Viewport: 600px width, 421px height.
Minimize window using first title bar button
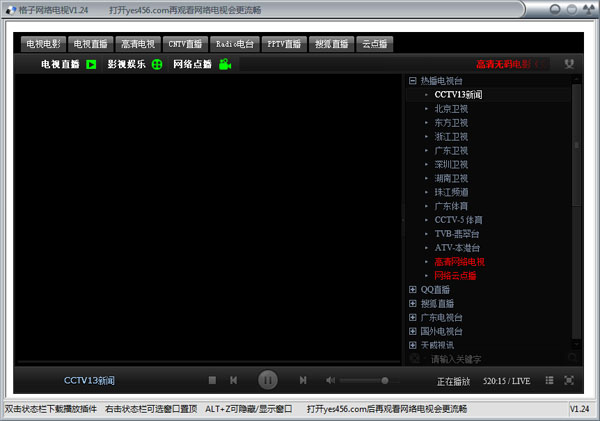tap(554, 9)
